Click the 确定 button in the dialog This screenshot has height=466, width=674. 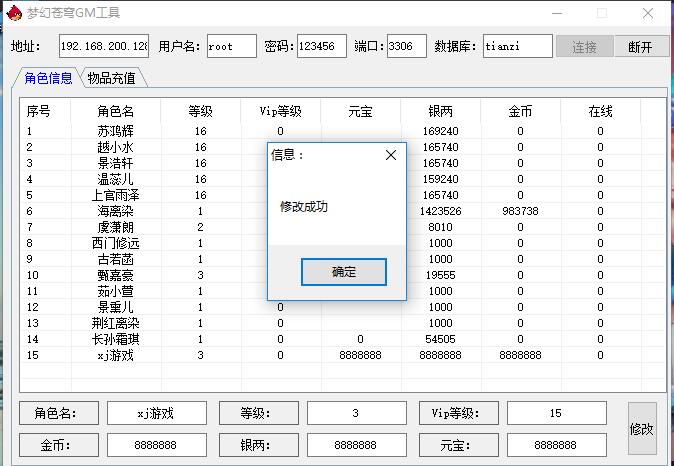pyautogui.click(x=343, y=272)
